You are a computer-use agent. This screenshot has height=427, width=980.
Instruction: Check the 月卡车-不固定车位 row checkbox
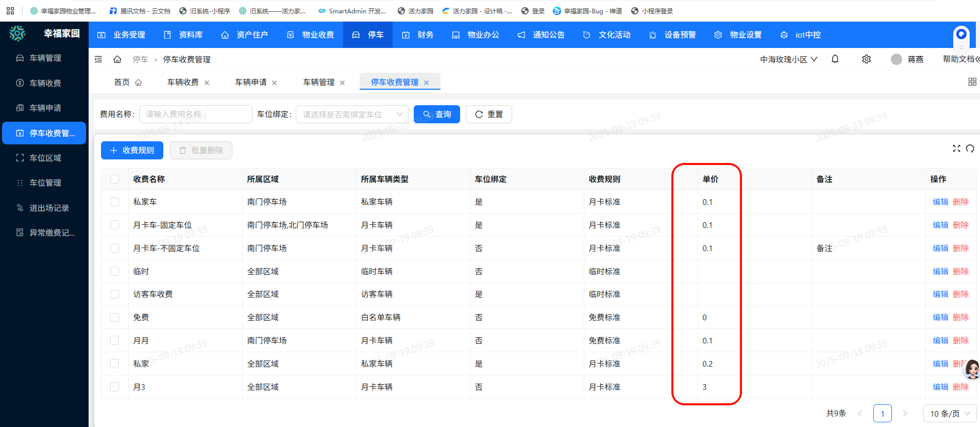114,248
